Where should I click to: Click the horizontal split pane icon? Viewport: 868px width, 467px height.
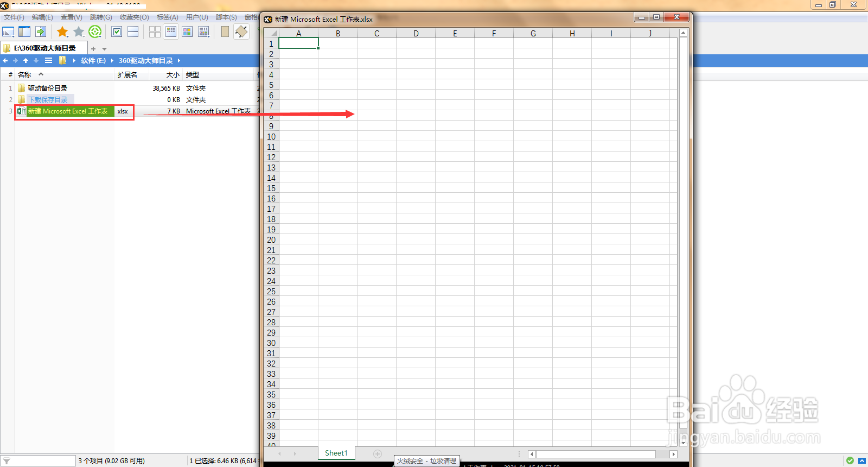point(133,32)
